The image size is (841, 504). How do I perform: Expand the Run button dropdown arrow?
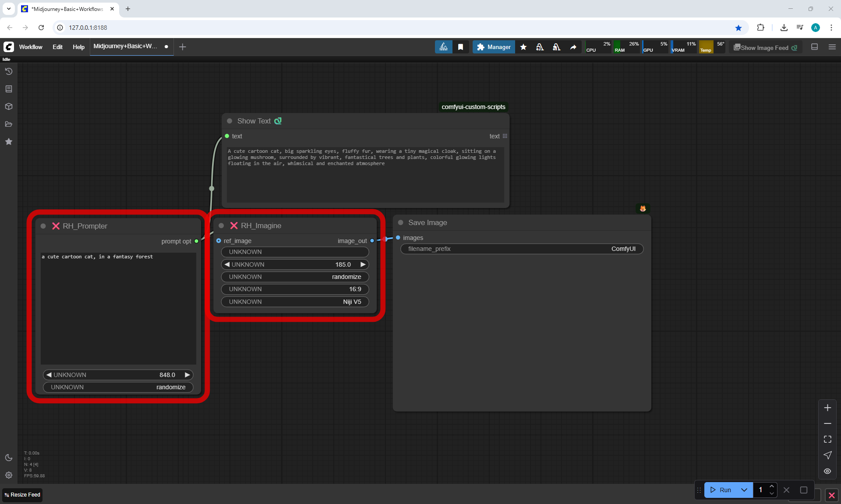click(744, 490)
